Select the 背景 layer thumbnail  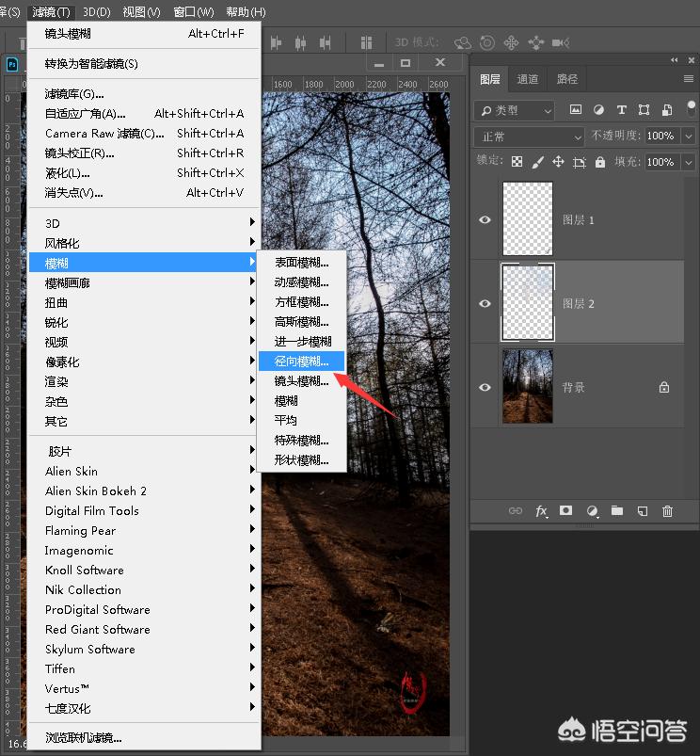528,386
